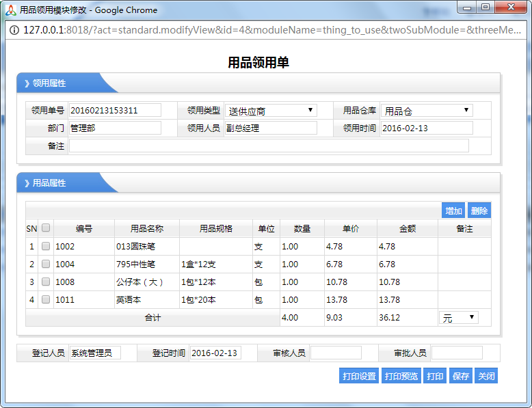Collapse the 用品属性 section header
This screenshot has height=408, width=532.
48,183
